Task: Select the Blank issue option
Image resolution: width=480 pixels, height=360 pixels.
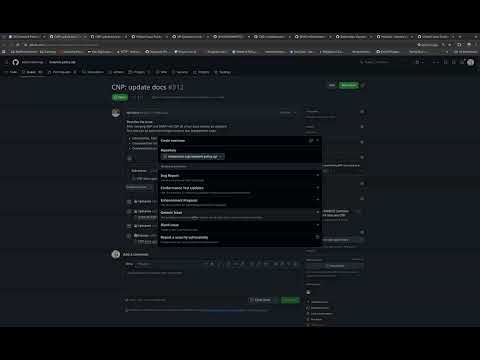Action: click(x=240, y=227)
